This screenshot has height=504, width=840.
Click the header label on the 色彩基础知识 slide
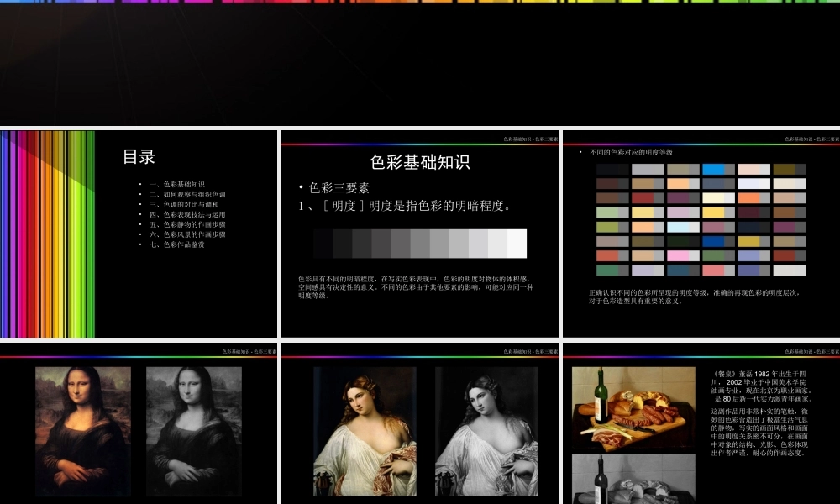click(530, 139)
